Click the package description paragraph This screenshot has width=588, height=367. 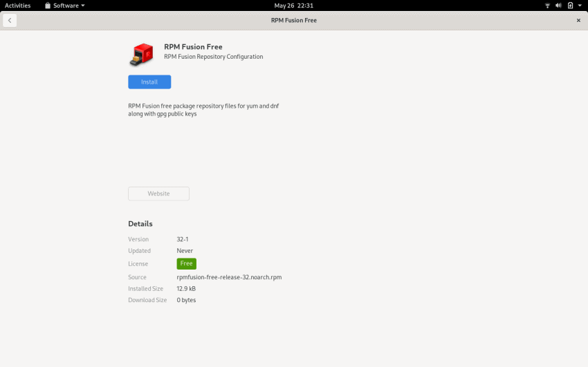pos(203,110)
